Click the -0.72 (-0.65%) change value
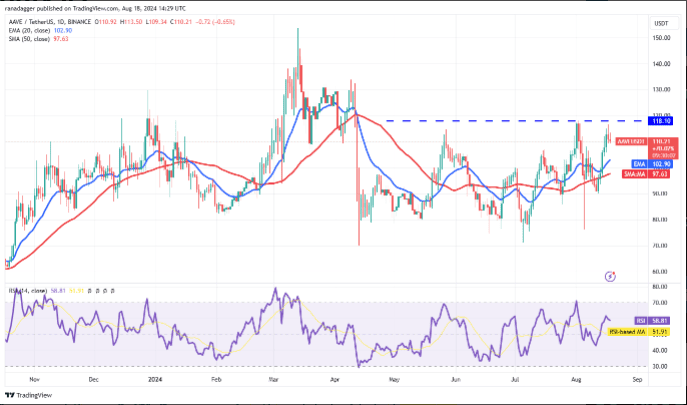 pos(217,21)
